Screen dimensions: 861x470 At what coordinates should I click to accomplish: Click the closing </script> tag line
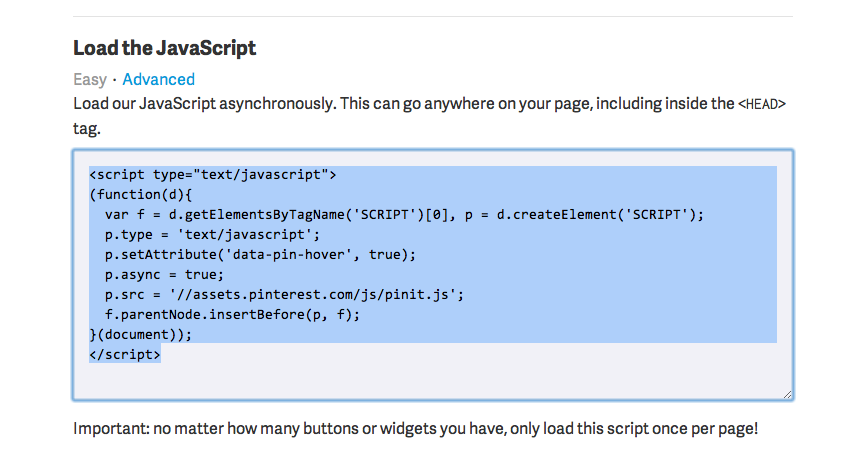(x=124, y=354)
